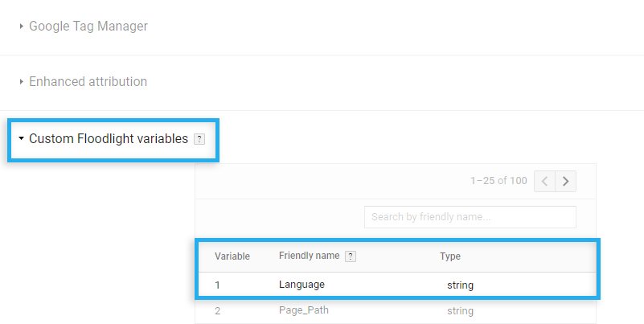Screen dimensions: 644x324
Task: Select variable number 1 row
Action: coord(397,285)
